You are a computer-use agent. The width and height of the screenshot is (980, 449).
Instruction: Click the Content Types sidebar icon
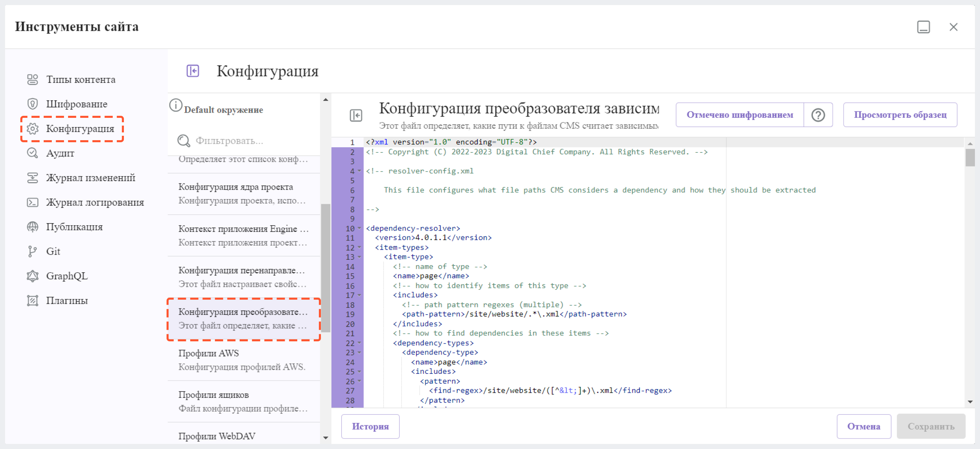point(33,80)
